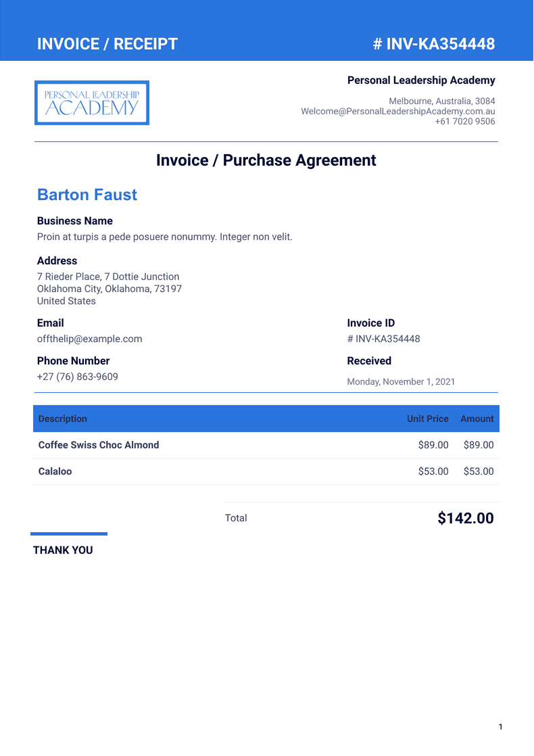Viewport: 534px width, 756px height.
Task: Click the company phone number +61 7020 9506
Action: pyautogui.click(x=464, y=122)
